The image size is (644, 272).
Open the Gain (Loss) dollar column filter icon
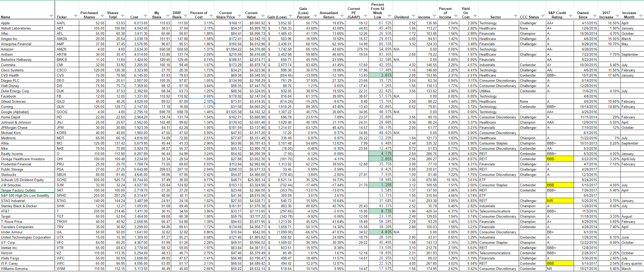click(290, 16)
